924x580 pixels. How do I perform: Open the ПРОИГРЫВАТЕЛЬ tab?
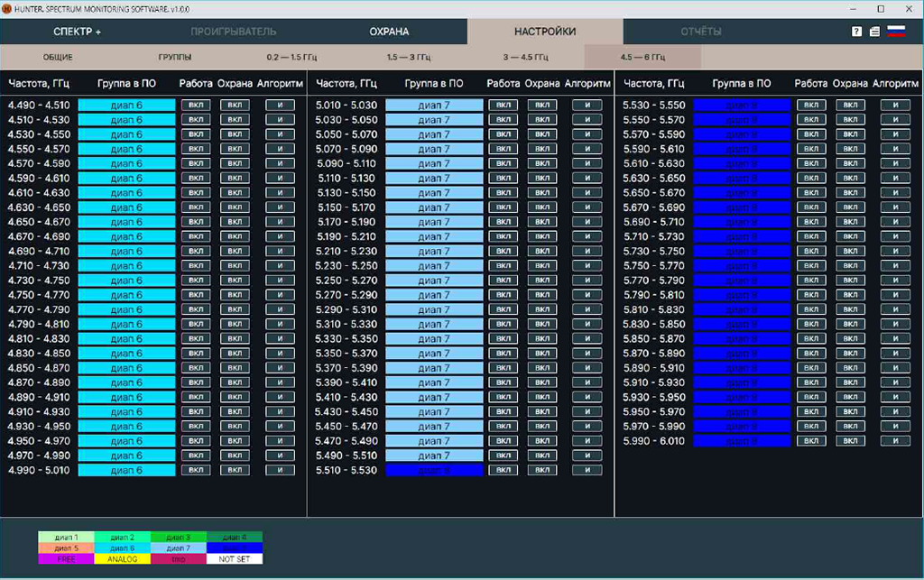[x=234, y=32]
